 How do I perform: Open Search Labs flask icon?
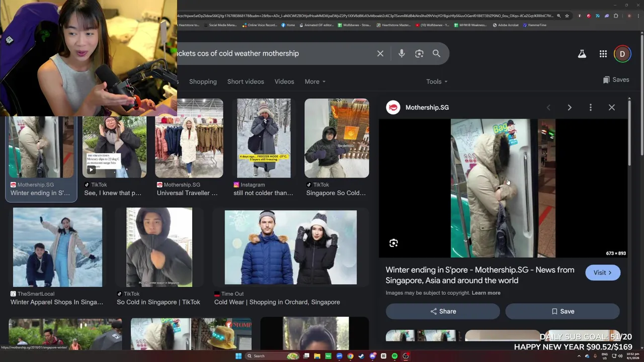582,54
